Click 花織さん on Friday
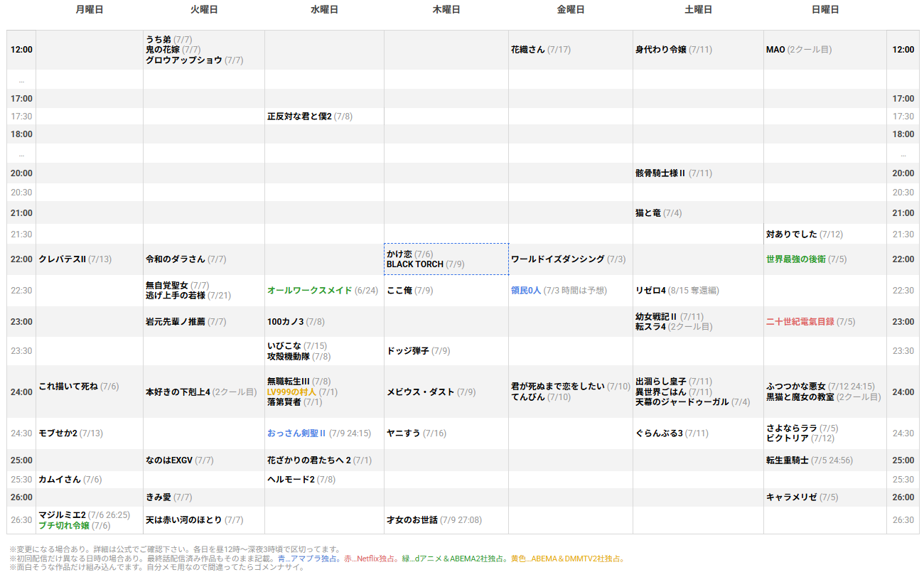The height and width of the screenshot is (577, 924). coord(528,50)
